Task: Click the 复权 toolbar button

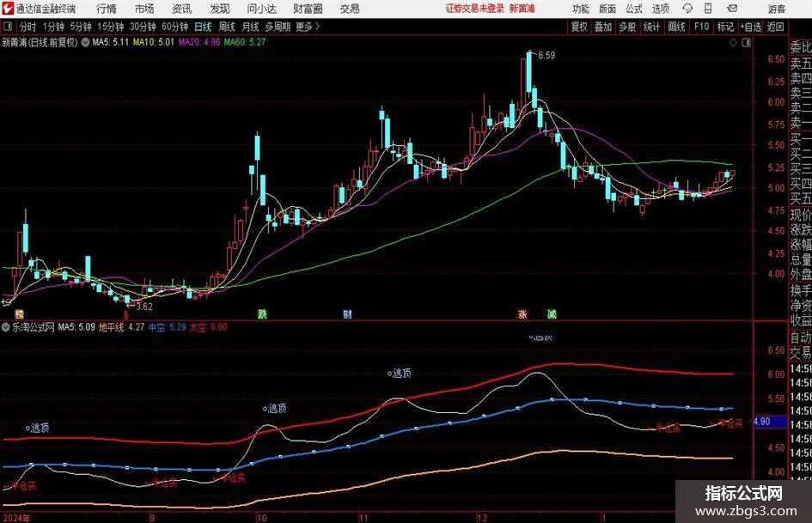Action: pos(579,27)
